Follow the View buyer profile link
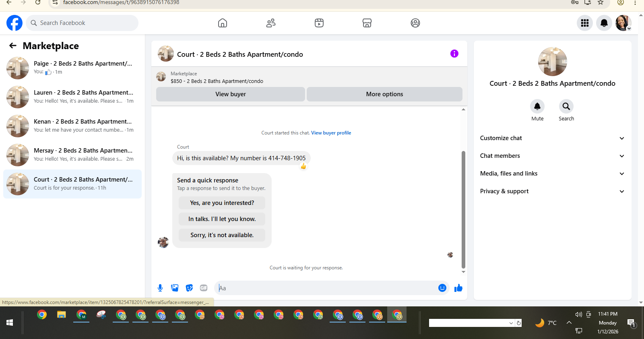The image size is (644, 339). pos(331,133)
